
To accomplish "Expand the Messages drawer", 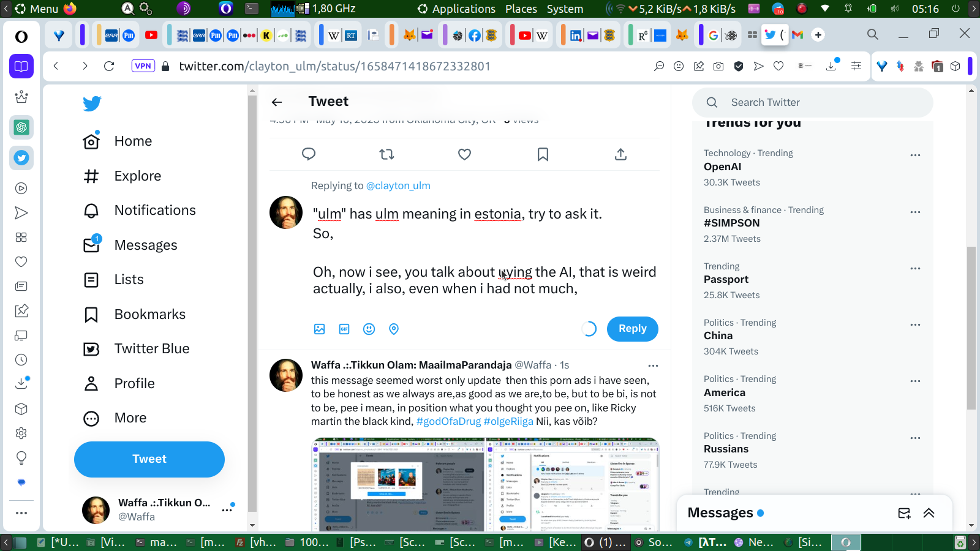I will point(929,513).
